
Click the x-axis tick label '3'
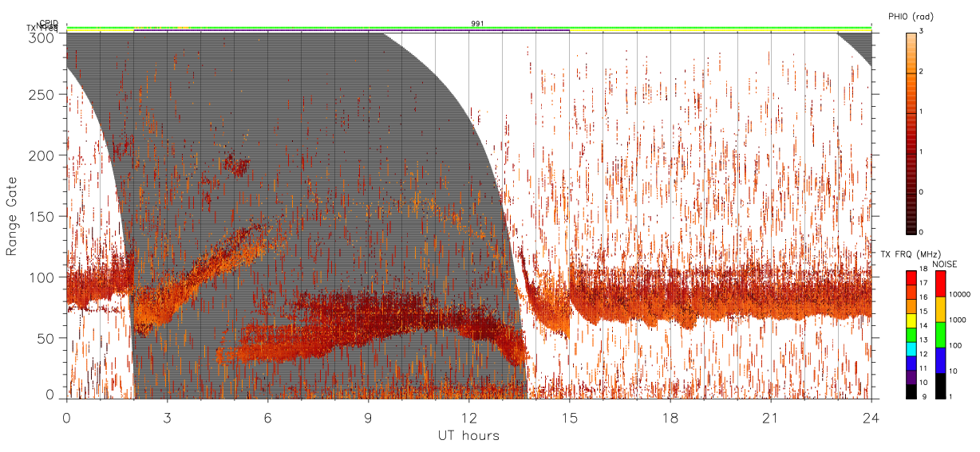(x=167, y=419)
